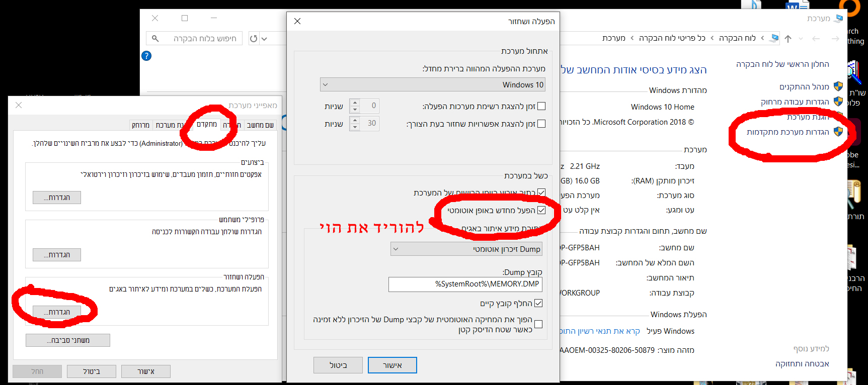The width and height of the screenshot is (868, 385).
Task: Open the Word document icon on the desktop
Action: click(x=797, y=6)
